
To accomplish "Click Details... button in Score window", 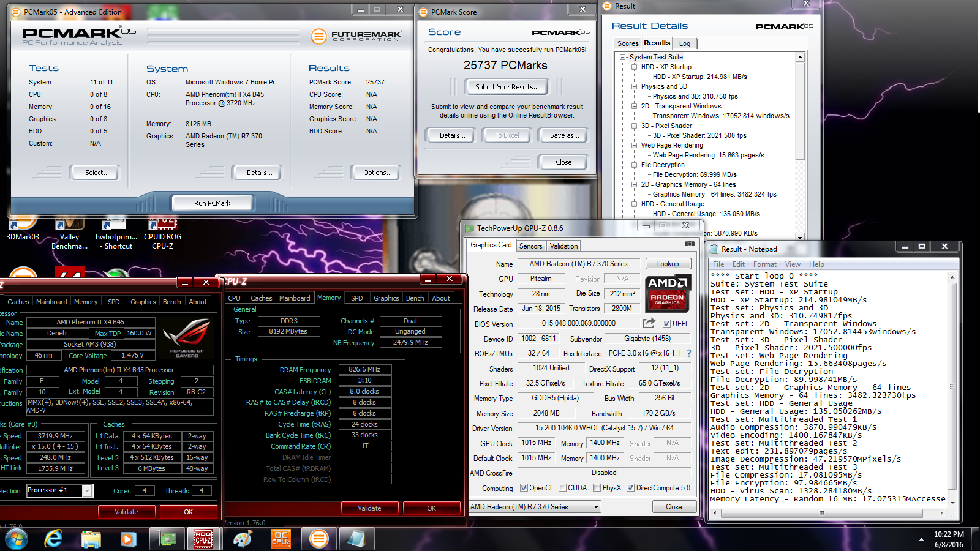I will pyautogui.click(x=452, y=135).
